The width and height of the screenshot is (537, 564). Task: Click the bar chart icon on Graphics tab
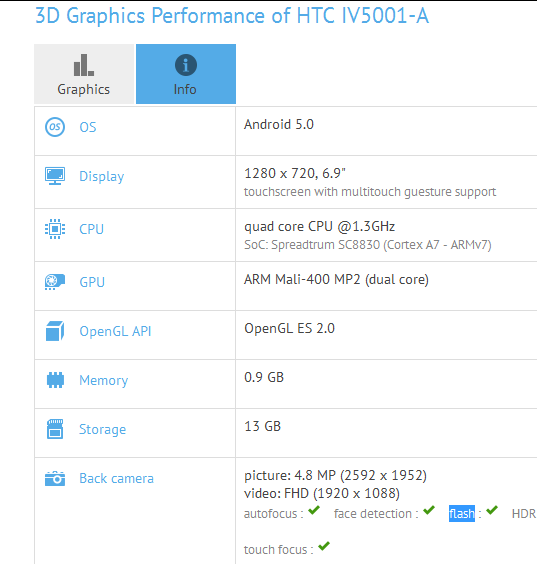(x=84, y=65)
